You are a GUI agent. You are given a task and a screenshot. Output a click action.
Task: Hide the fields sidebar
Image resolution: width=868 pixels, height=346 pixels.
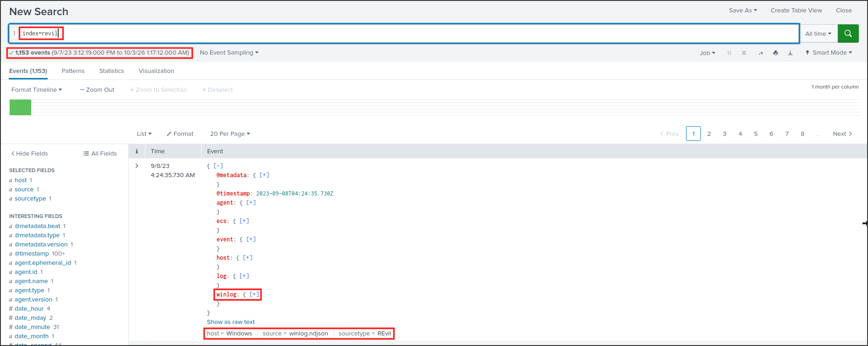pos(29,153)
